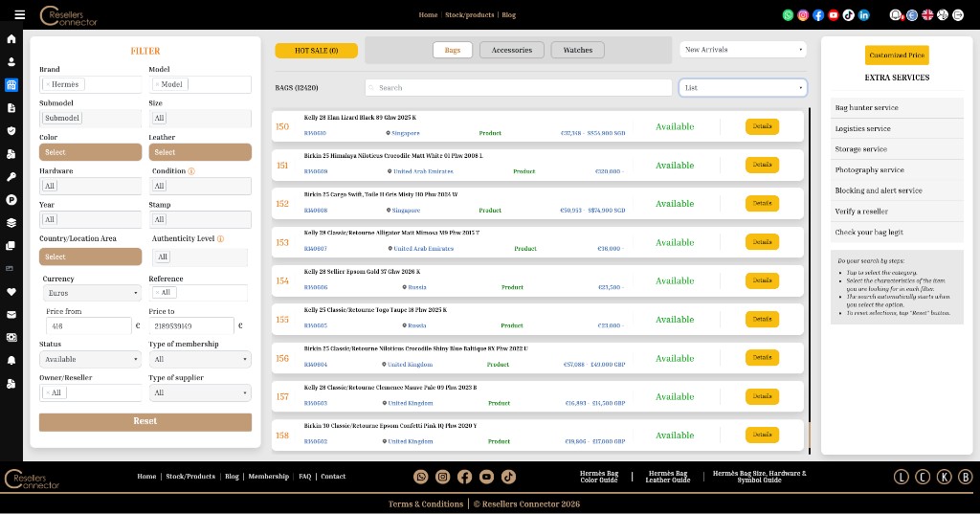Switch to the Watches tab
The width and height of the screenshot is (980, 514).
(x=577, y=50)
